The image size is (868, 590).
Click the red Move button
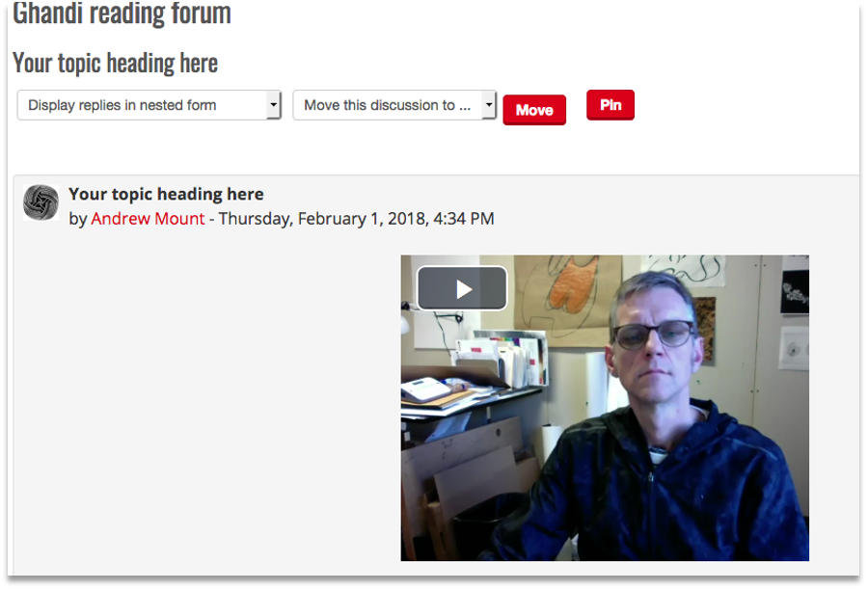pos(534,110)
